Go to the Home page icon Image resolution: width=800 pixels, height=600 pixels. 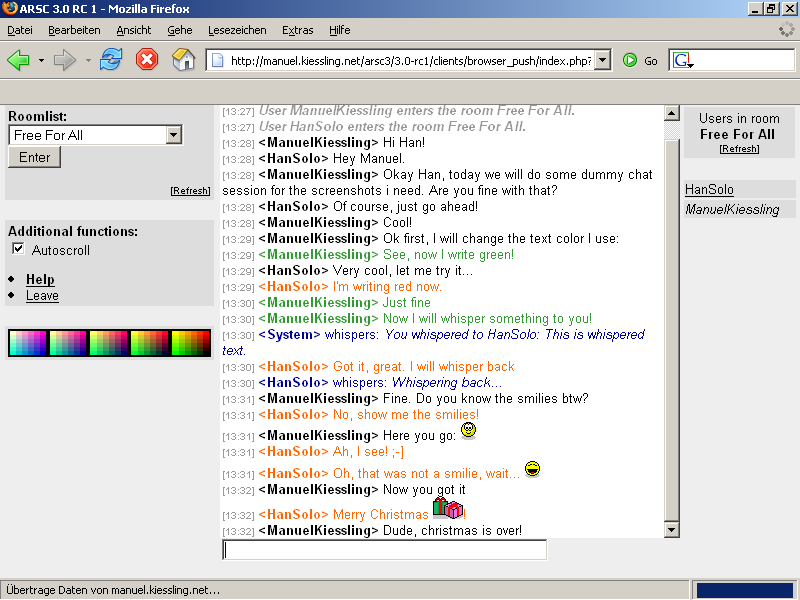pos(183,60)
